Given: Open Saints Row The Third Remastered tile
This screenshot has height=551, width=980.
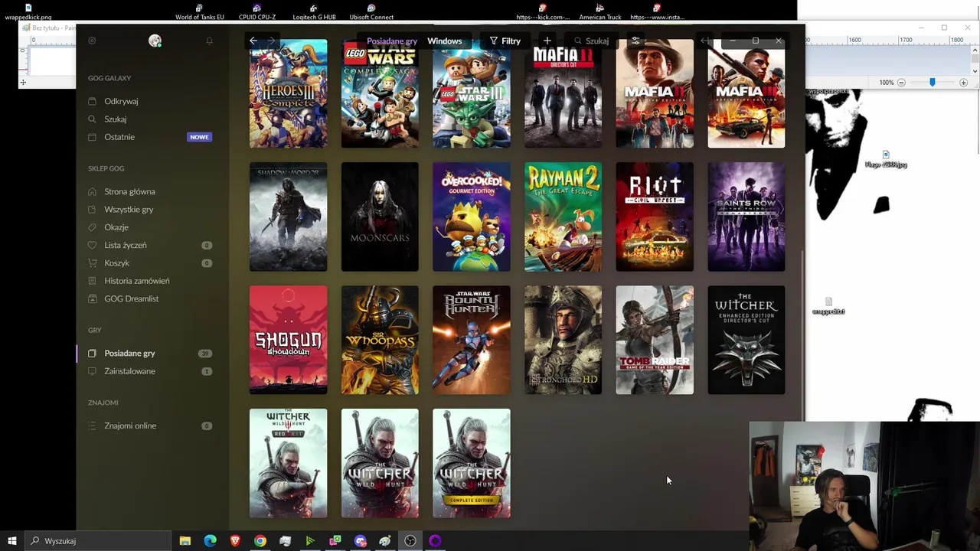Looking at the screenshot, I should click(746, 217).
